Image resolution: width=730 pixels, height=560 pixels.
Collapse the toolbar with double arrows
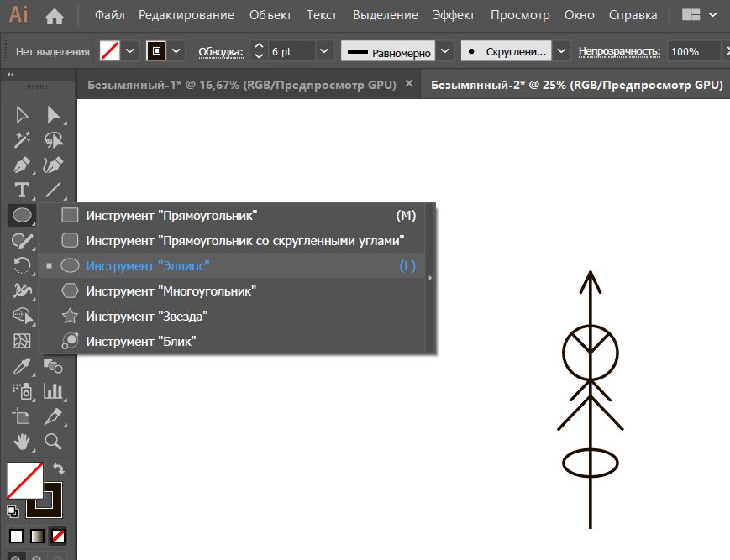[x=11, y=75]
